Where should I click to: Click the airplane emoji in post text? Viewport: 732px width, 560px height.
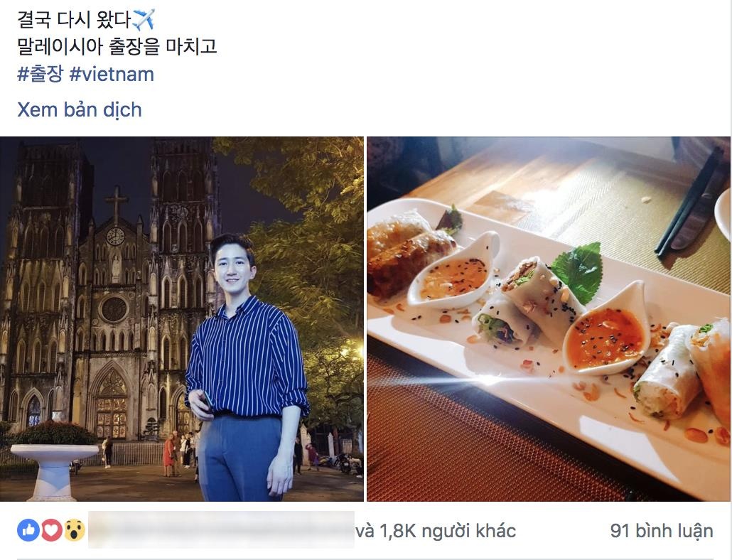tap(143, 20)
